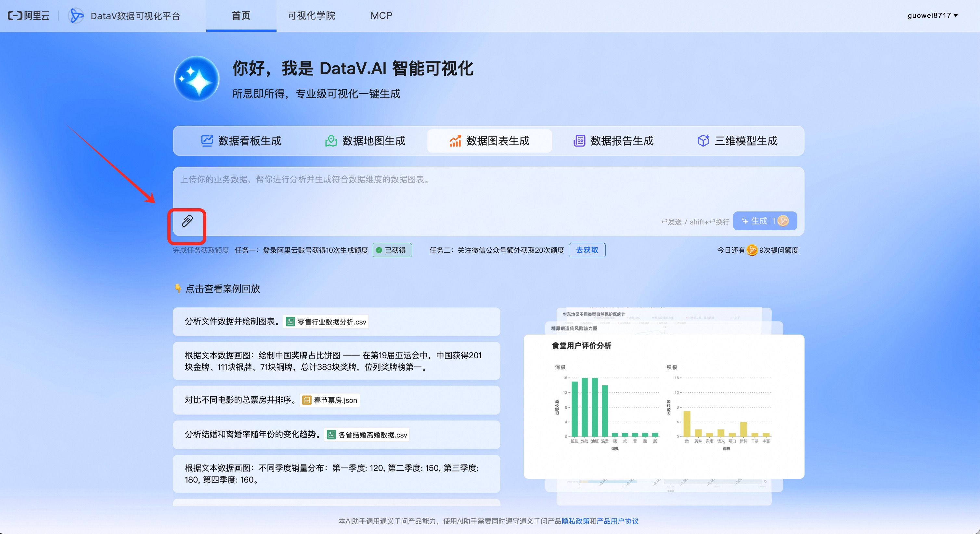This screenshot has height=534, width=980.
Task: Click the 春节票房.json file chip
Action: pyautogui.click(x=330, y=400)
